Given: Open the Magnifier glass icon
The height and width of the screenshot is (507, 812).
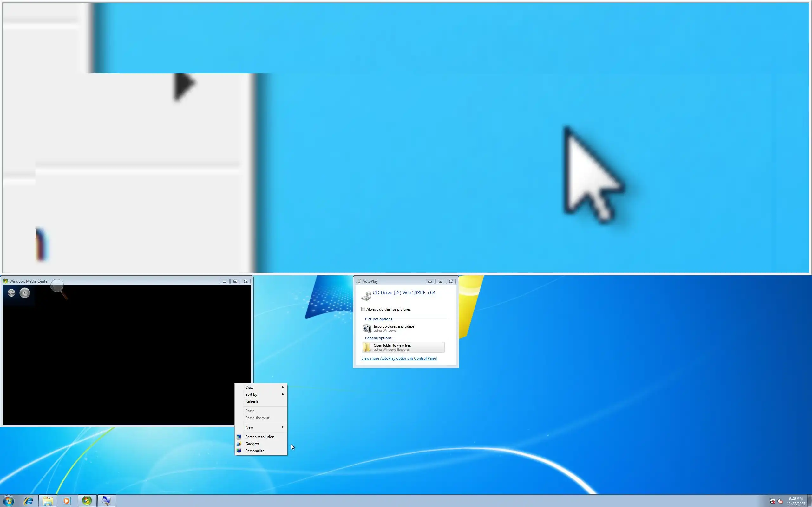Looking at the screenshot, I should click(58, 287).
